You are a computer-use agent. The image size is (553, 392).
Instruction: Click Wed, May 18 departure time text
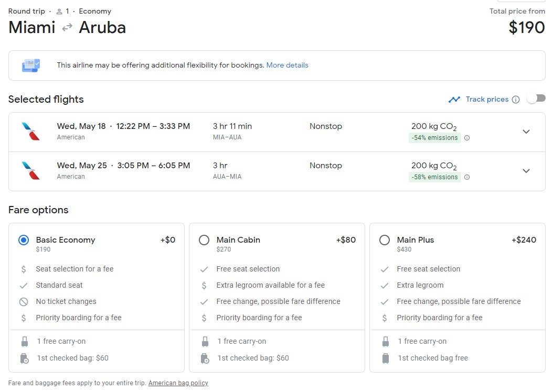point(123,126)
